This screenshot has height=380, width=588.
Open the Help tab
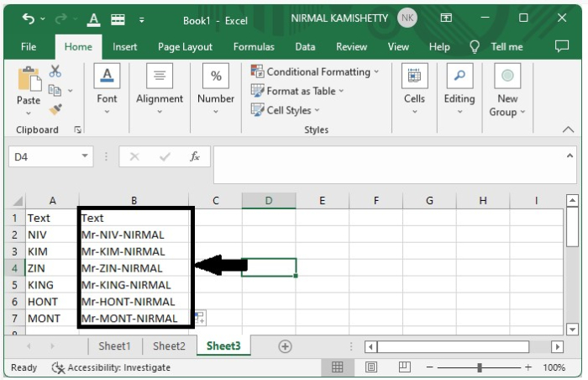(x=439, y=47)
